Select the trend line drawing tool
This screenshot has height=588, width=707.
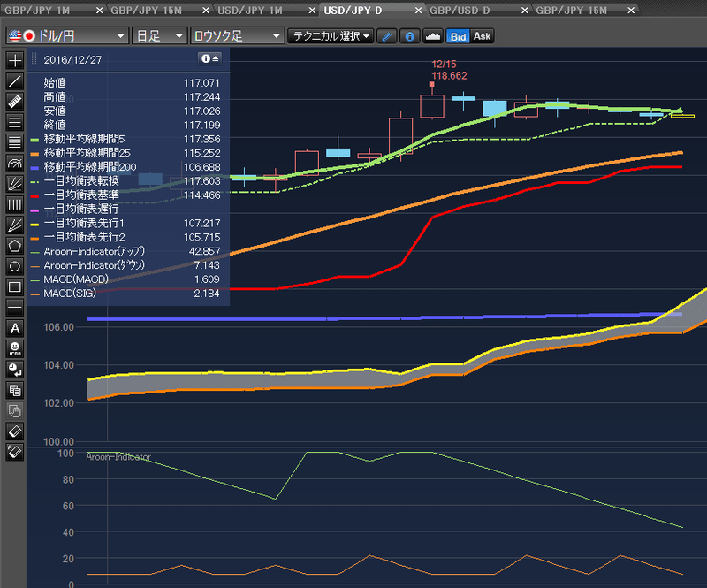pyautogui.click(x=15, y=81)
